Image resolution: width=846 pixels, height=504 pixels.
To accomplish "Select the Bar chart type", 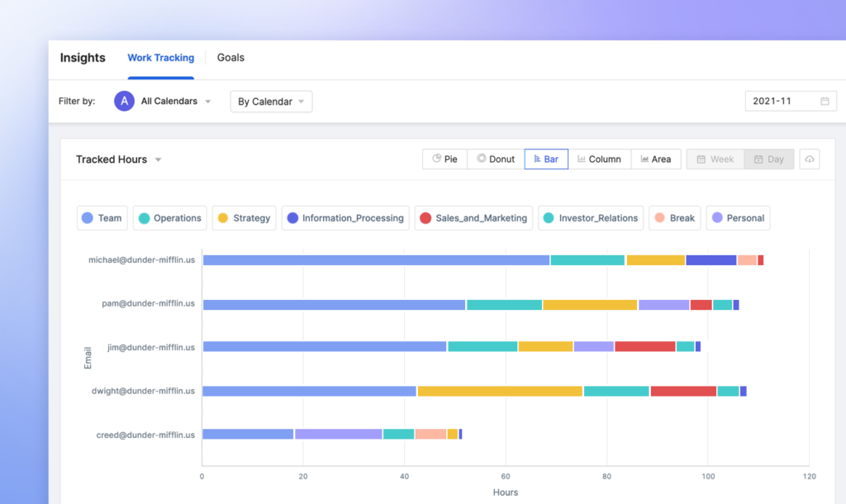I will (x=546, y=159).
